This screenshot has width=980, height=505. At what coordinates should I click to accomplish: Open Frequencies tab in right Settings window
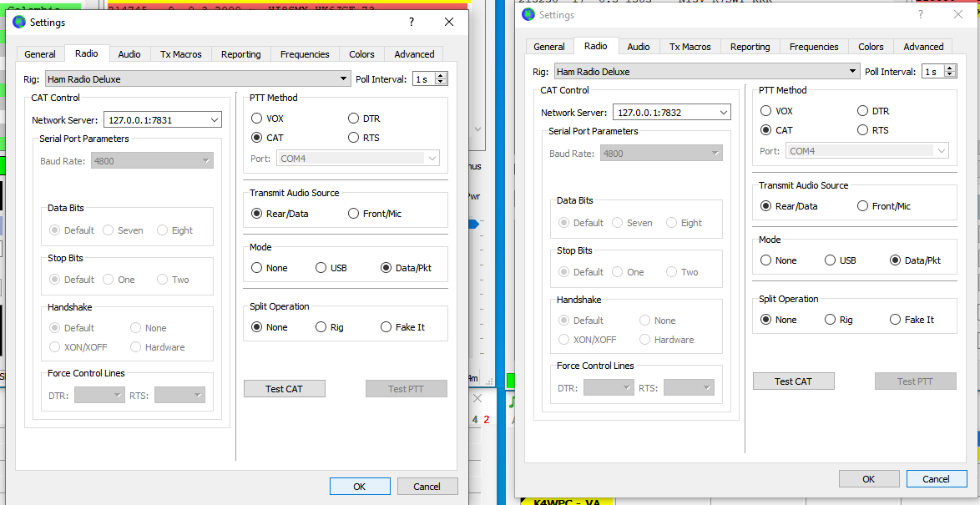coord(814,47)
